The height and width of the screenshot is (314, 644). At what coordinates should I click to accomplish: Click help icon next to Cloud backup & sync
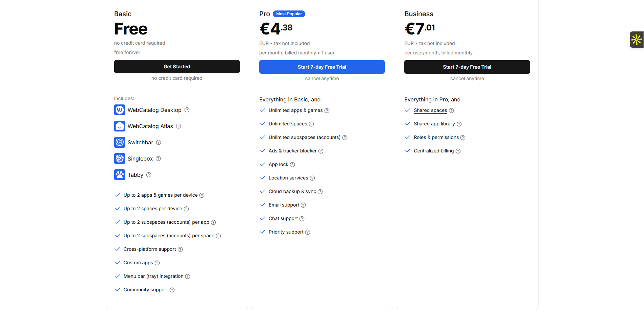pyautogui.click(x=320, y=192)
